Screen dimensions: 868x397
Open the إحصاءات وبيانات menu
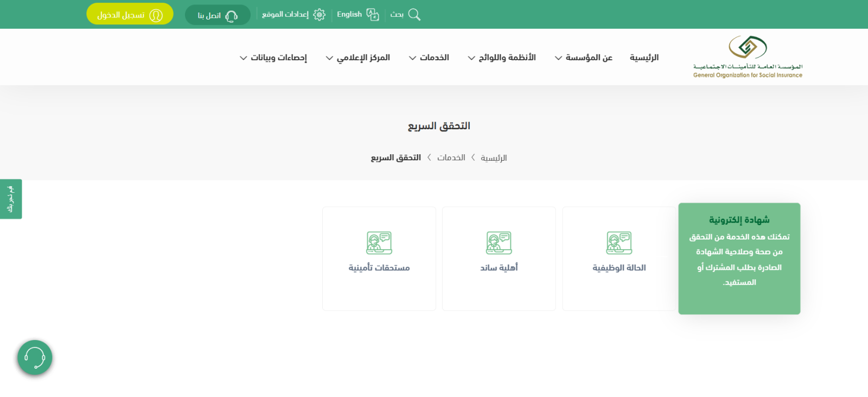(273, 58)
